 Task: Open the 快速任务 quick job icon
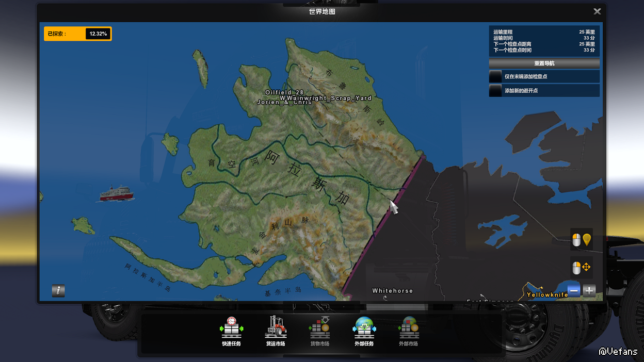click(x=231, y=331)
